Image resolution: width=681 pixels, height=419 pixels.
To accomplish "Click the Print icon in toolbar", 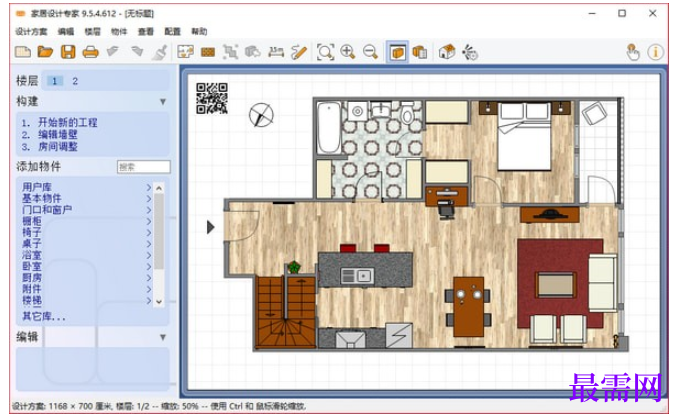I will pos(90,53).
